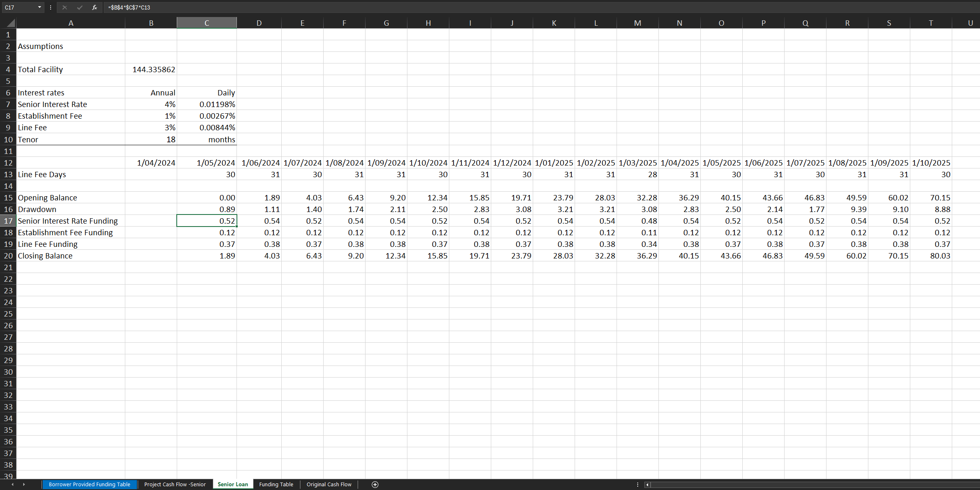Go to next sheet tab arrow
The width and height of the screenshot is (980, 490).
pos(24,485)
